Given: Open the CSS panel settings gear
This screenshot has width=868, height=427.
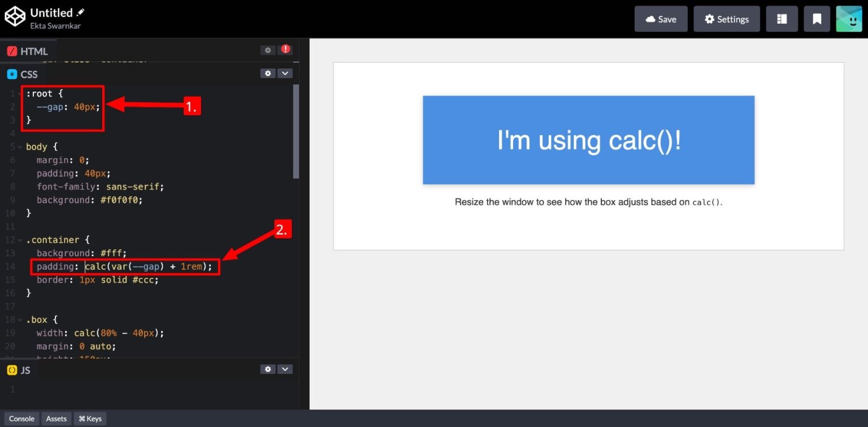Looking at the screenshot, I should click(x=267, y=74).
